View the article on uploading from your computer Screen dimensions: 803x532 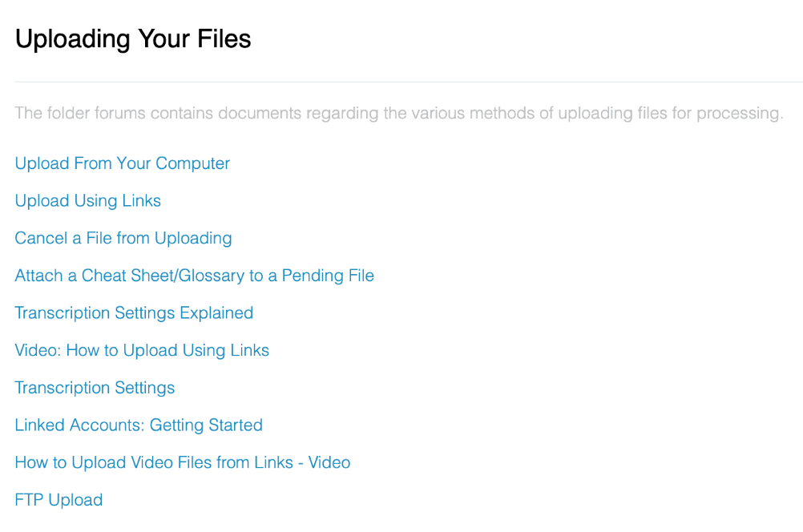tap(122, 163)
